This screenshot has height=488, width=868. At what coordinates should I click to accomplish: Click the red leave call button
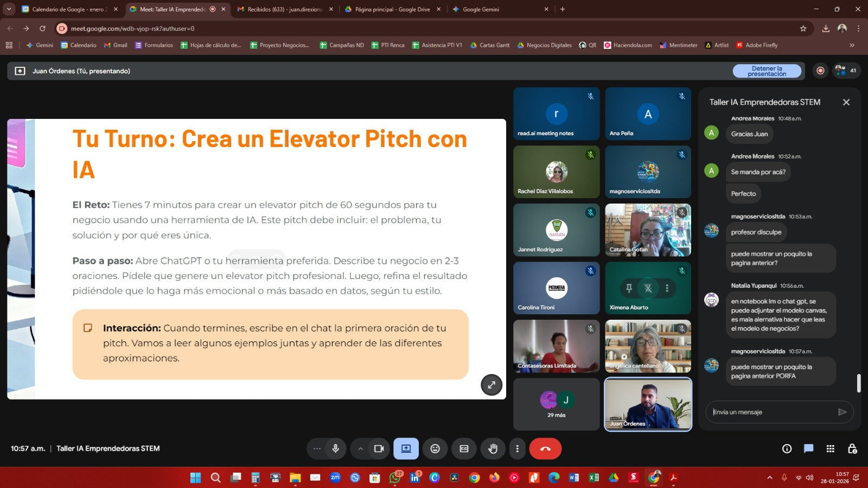tap(545, 448)
